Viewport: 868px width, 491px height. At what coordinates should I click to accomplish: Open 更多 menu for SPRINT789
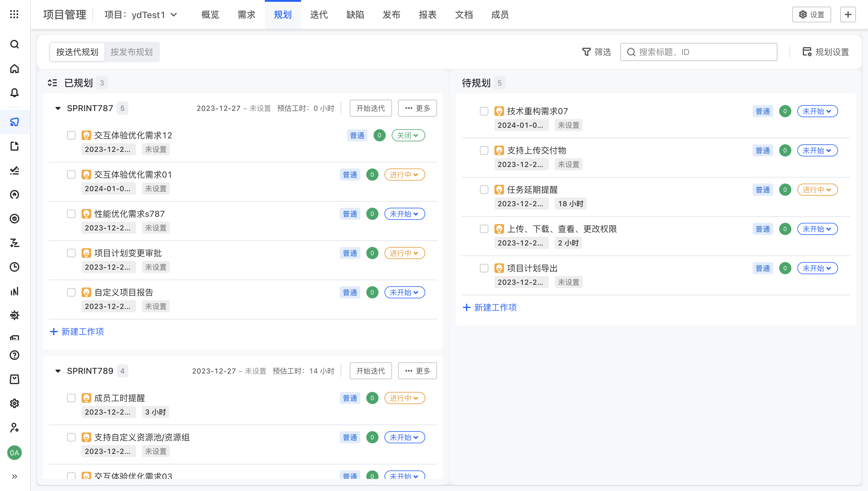(x=417, y=371)
